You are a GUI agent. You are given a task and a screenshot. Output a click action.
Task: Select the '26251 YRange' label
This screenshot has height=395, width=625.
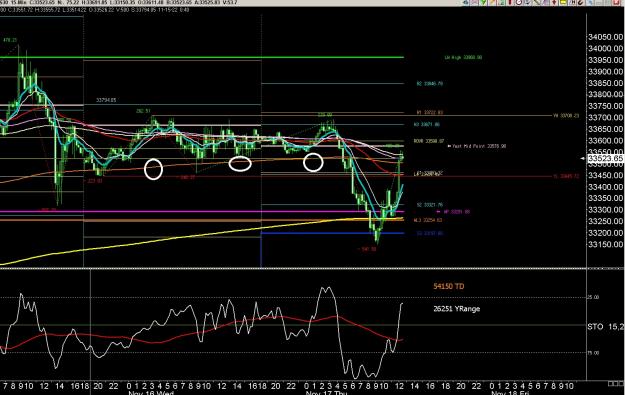[x=456, y=309]
